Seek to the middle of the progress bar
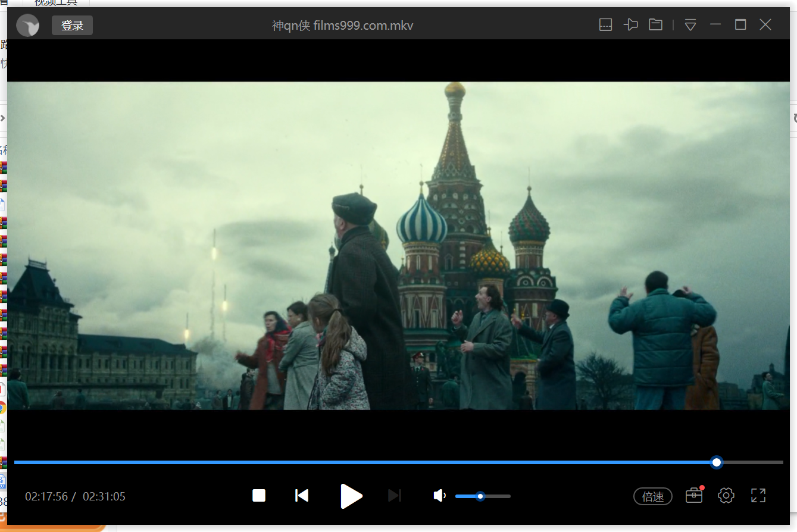Image resolution: width=797 pixels, height=532 pixels. coord(398,462)
